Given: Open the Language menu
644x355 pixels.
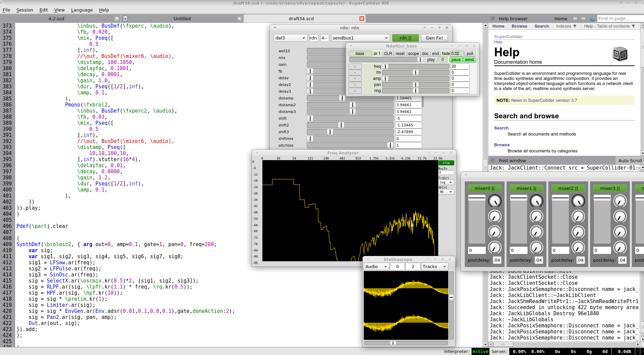Looking at the screenshot, I should click(x=82, y=10).
